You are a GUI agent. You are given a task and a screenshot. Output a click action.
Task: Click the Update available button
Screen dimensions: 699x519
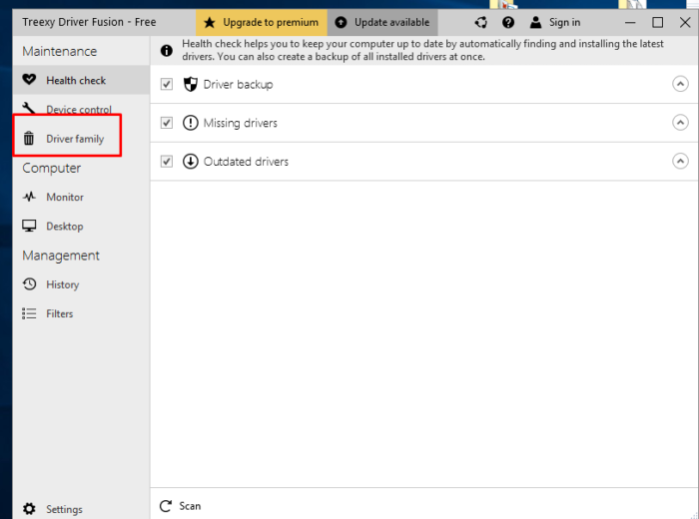(x=382, y=22)
